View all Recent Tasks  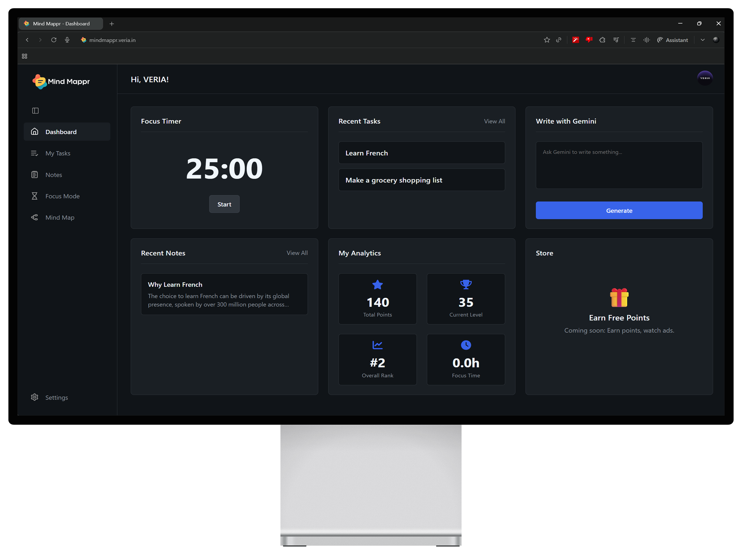494,121
